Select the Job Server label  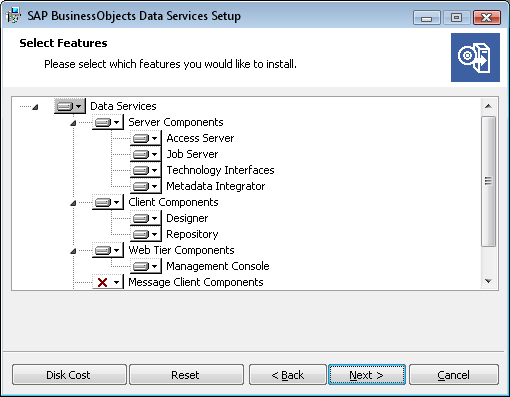point(192,154)
